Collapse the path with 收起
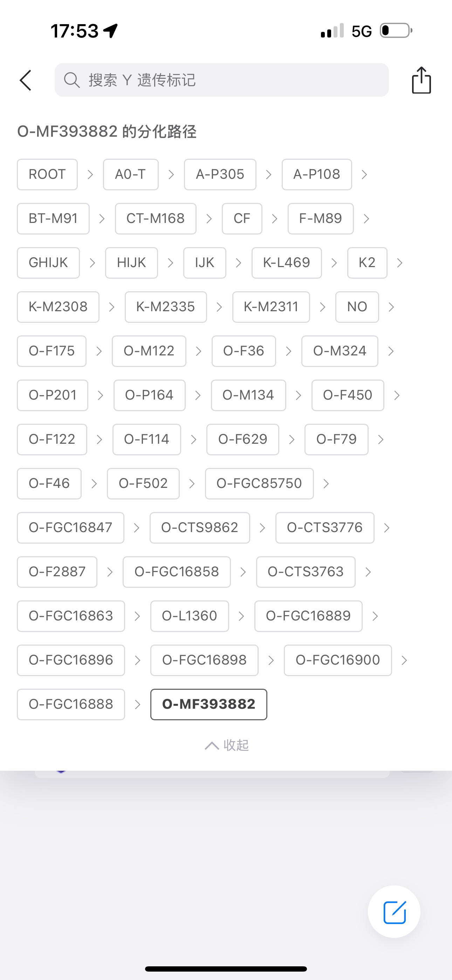The image size is (452, 980). point(227,745)
